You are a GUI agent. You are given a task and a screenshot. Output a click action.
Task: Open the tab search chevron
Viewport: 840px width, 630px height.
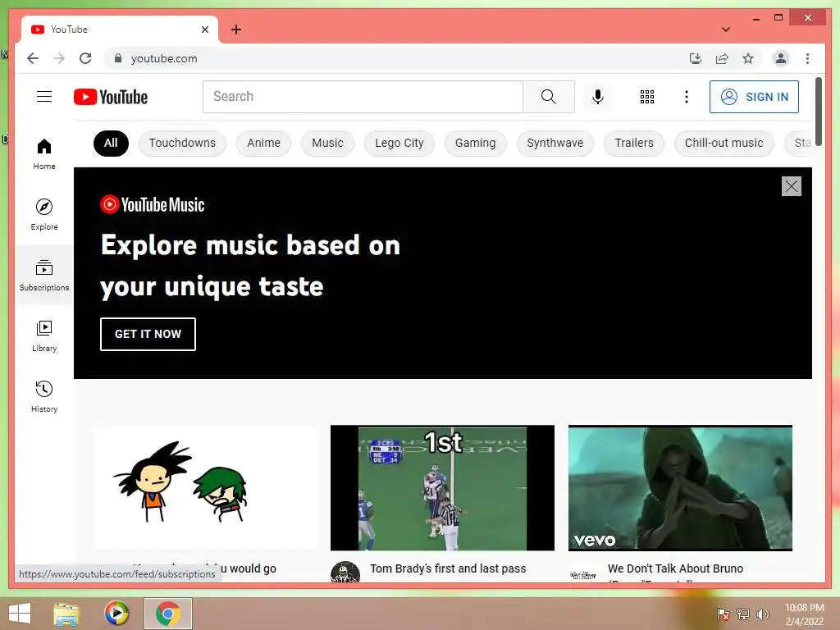725,30
